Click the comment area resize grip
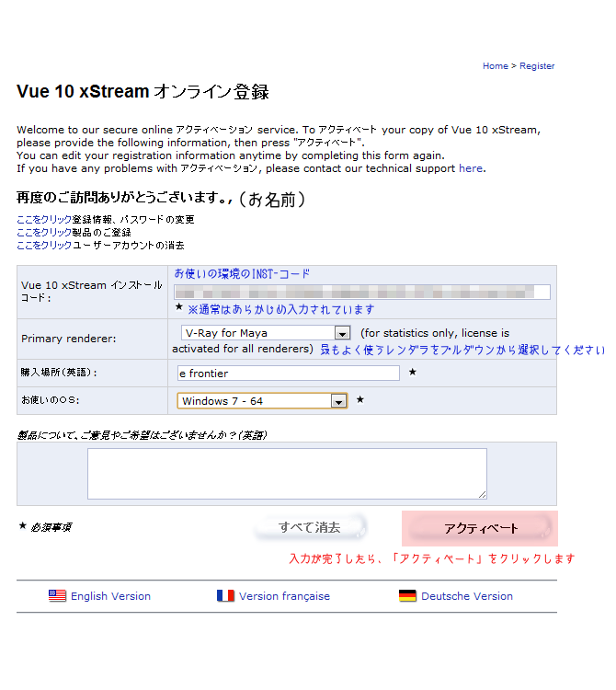This screenshot has height=690, width=616. (x=483, y=495)
